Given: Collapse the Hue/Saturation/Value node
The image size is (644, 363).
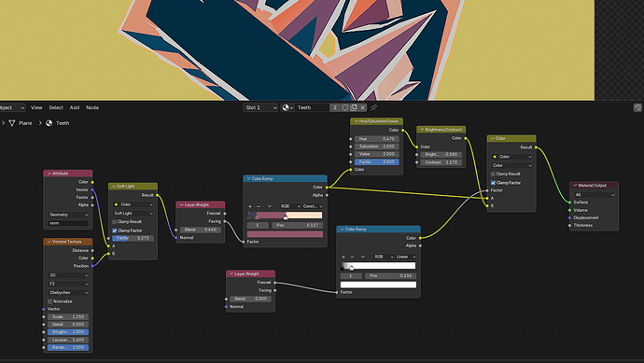Looking at the screenshot, I should [357, 121].
